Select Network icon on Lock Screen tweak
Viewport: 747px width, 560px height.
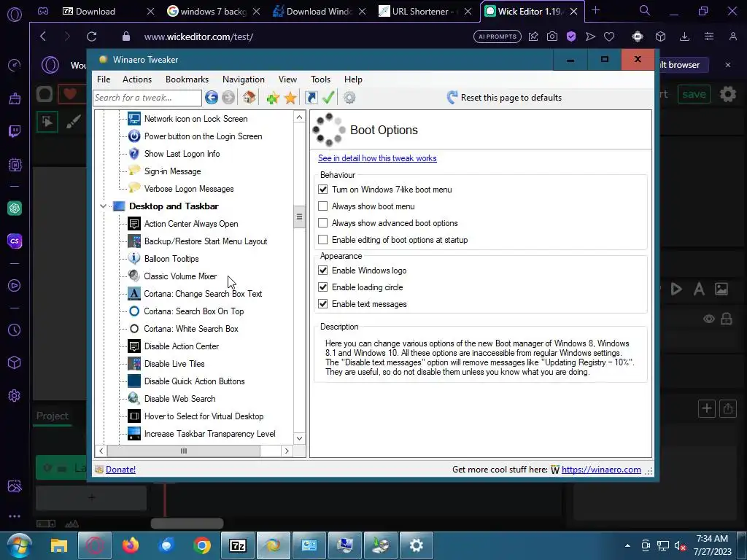196,119
